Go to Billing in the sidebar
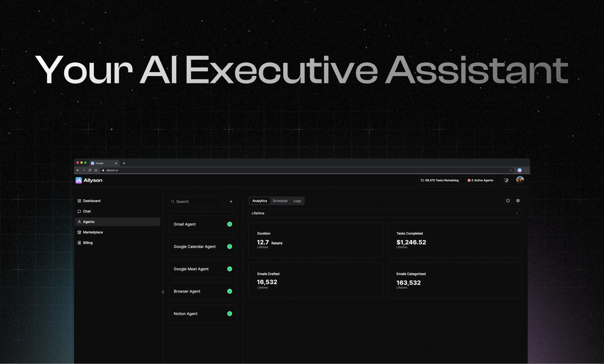The image size is (604, 364). point(88,243)
